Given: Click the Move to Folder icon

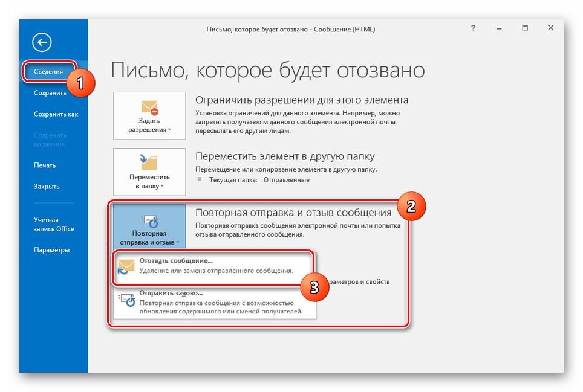Looking at the screenshot, I should click(x=148, y=162).
